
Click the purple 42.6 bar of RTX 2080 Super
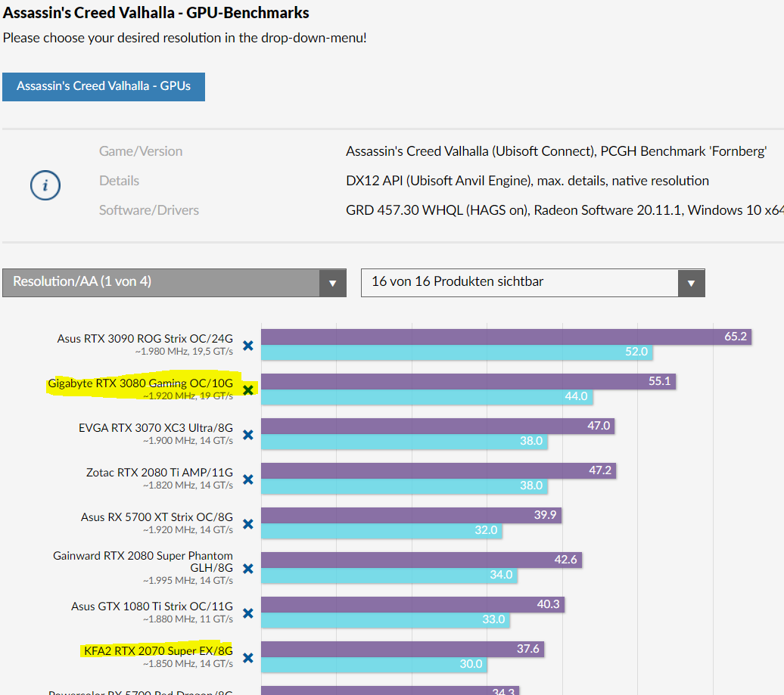422,560
